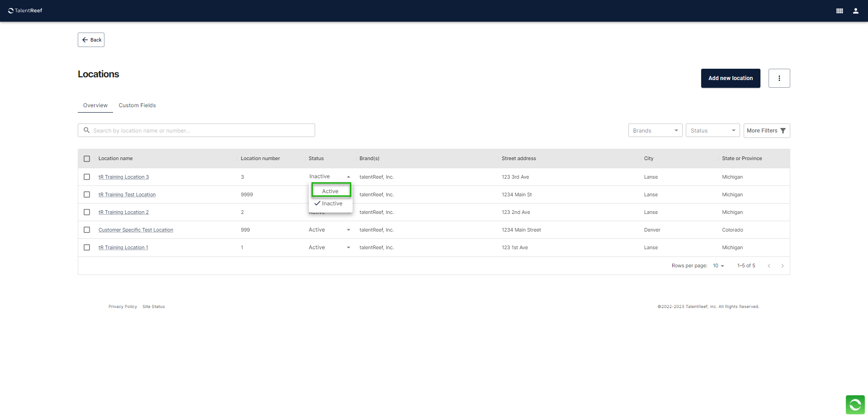The height and width of the screenshot is (417, 868).
Task: Switch to the Custom Fields tab
Action: (137, 105)
